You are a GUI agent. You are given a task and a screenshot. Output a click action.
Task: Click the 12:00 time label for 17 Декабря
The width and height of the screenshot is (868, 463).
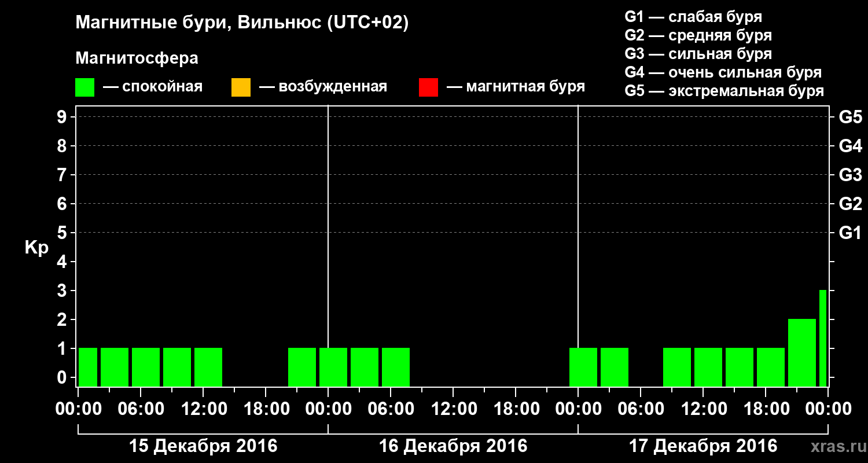click(703, 409)
